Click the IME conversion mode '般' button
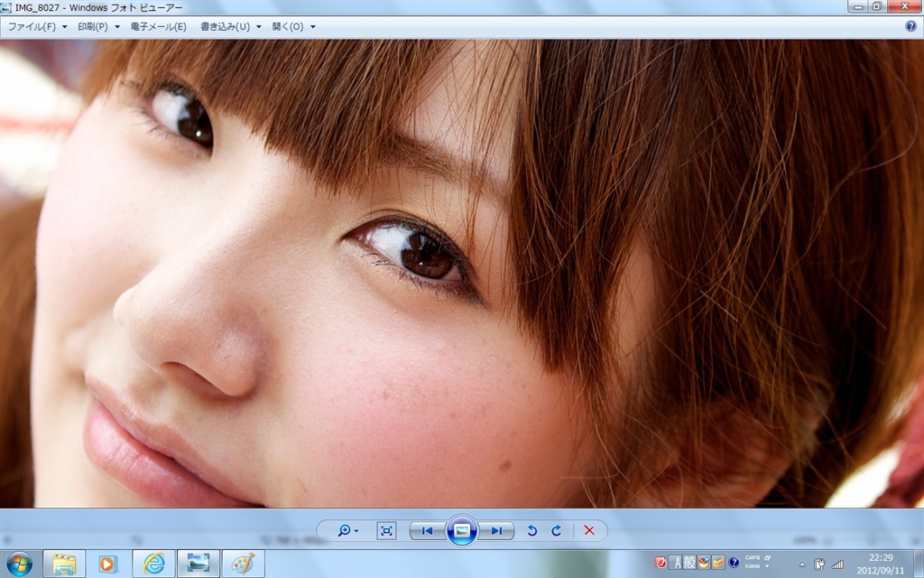Image resolution: width=924 pixels, height=578 pixels. [689, 563]
